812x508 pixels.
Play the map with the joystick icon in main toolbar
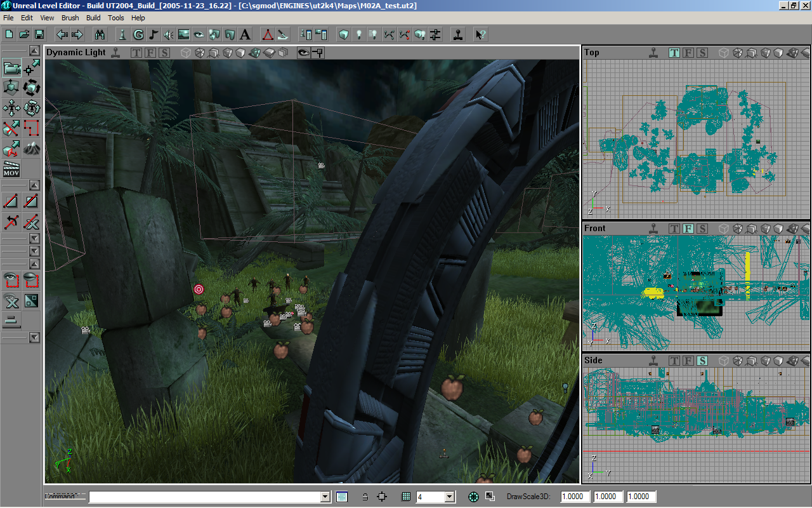(x=457, y=34)
